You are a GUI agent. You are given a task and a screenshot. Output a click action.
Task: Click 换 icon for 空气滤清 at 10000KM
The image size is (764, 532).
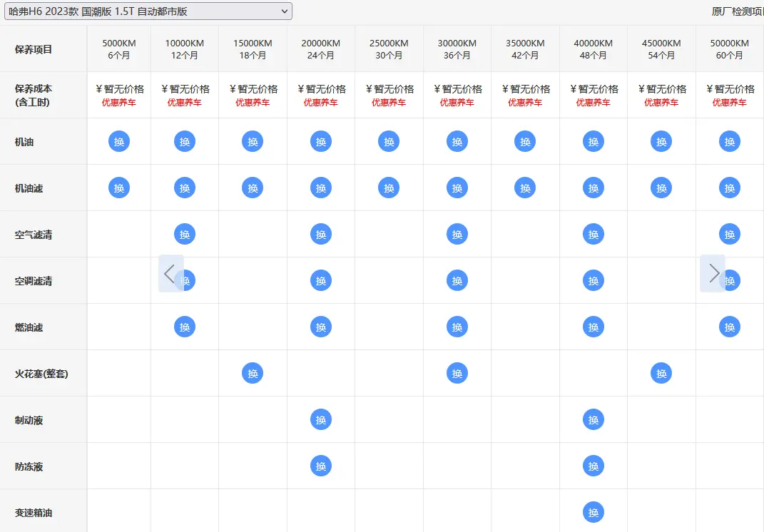point(185,234)
